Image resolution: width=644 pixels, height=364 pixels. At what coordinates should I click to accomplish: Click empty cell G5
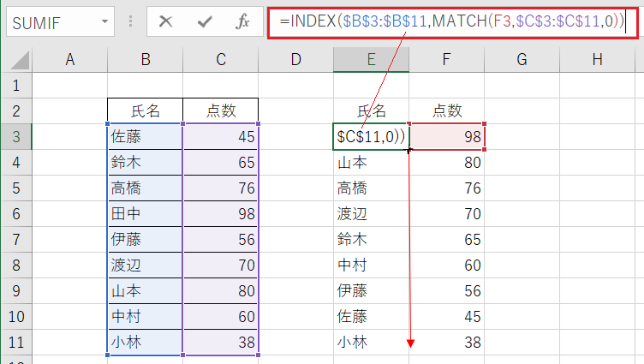tap(522, 188)
